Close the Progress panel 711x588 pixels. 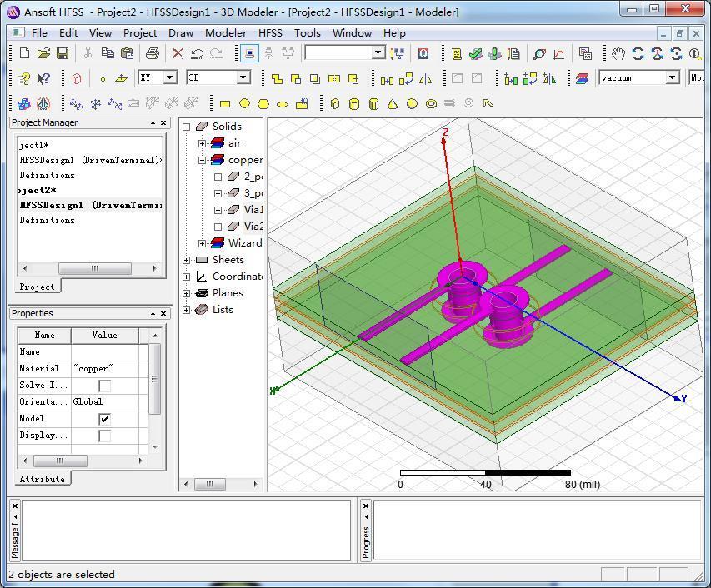pyautogui.click(x=366, y=506)
